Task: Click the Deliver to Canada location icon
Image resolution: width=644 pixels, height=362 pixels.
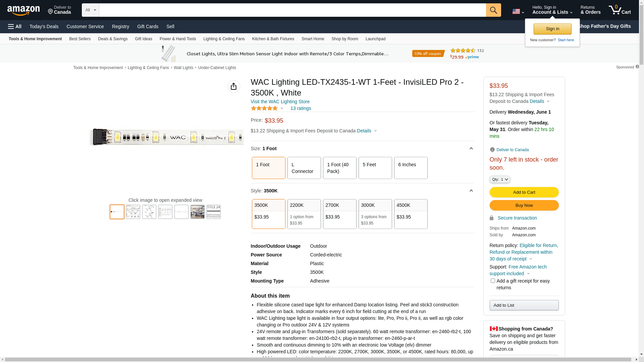Action: pyautogui.click(x=51, y=12)
